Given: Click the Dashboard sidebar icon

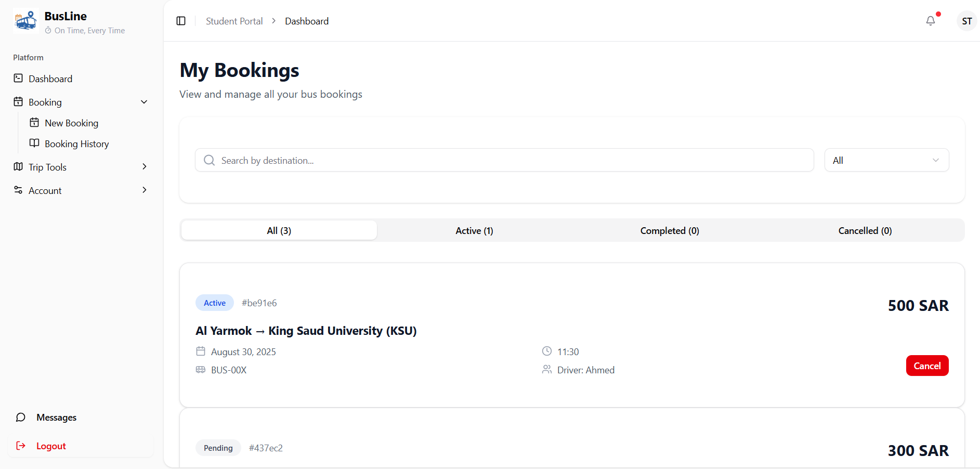Looking at the screenshot, I should tap(18, 79).
